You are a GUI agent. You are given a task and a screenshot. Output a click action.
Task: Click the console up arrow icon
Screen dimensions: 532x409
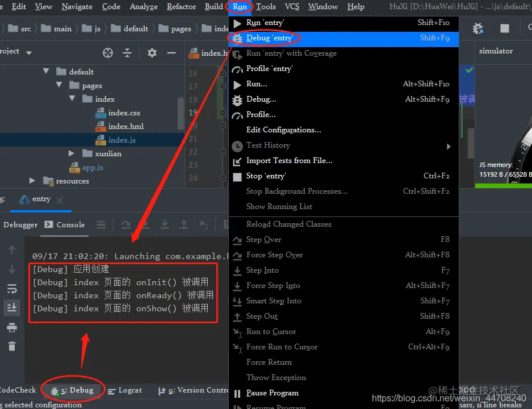(12, 250)
